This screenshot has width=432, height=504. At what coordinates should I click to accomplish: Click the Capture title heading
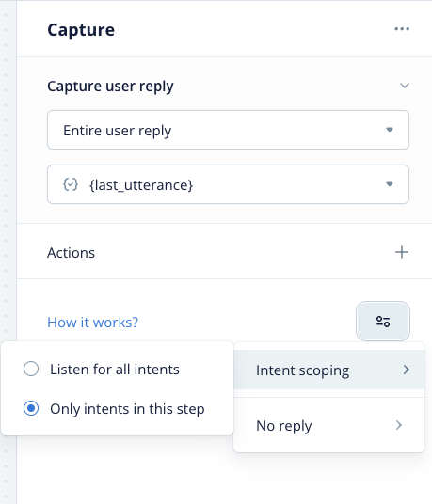pos(81,30)
